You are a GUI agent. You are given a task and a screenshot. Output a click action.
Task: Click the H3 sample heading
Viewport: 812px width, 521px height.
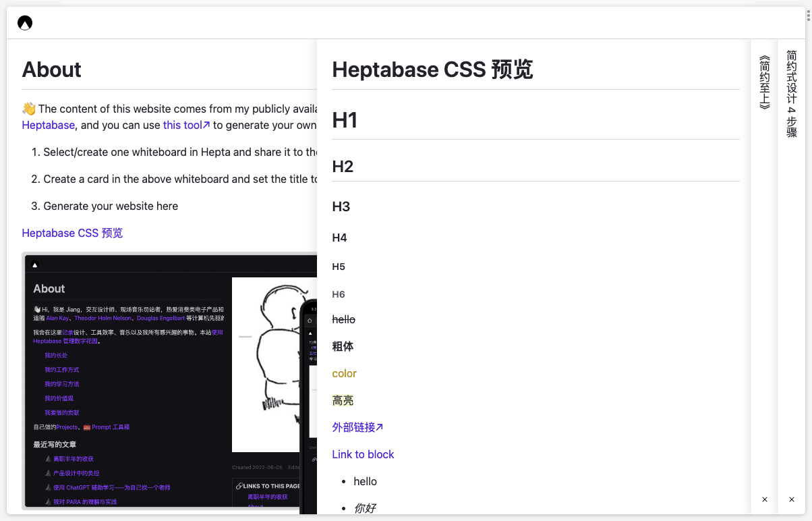pos(341,207)
